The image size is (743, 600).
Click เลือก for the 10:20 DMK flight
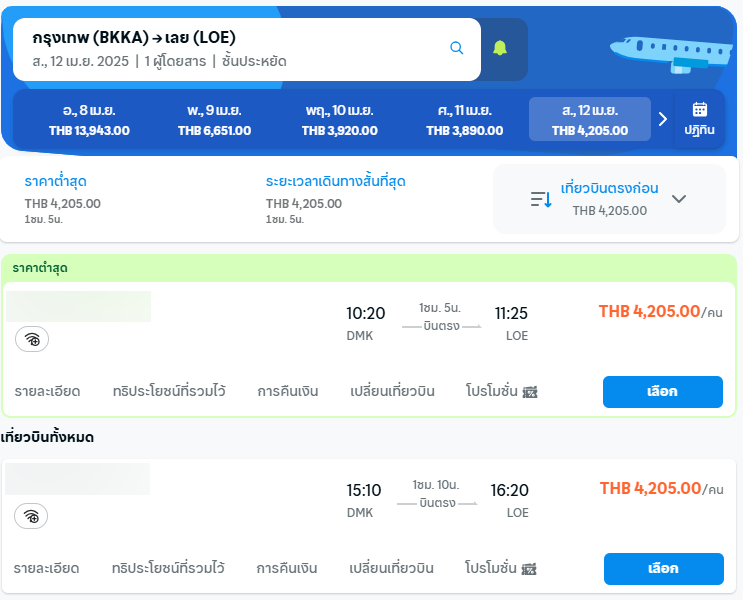pyautogui.click(x=662, y=392)
